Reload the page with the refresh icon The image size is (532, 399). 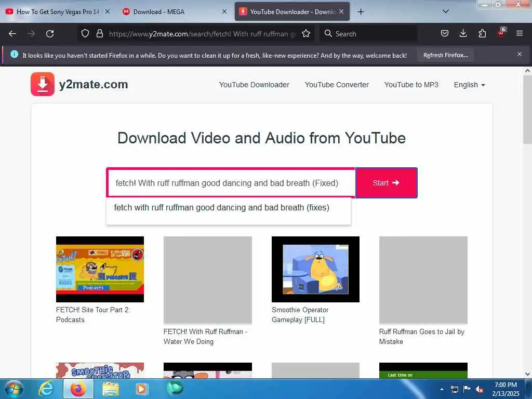[50, 34]
